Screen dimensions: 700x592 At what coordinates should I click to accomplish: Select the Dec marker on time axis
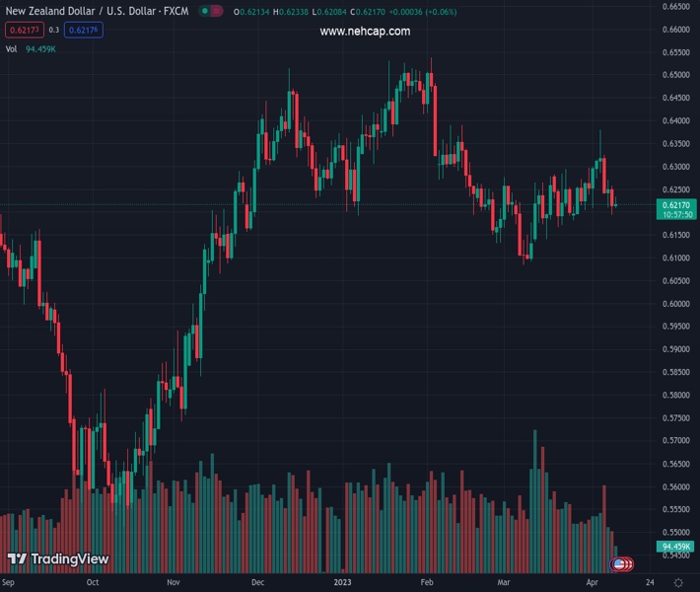258,582
